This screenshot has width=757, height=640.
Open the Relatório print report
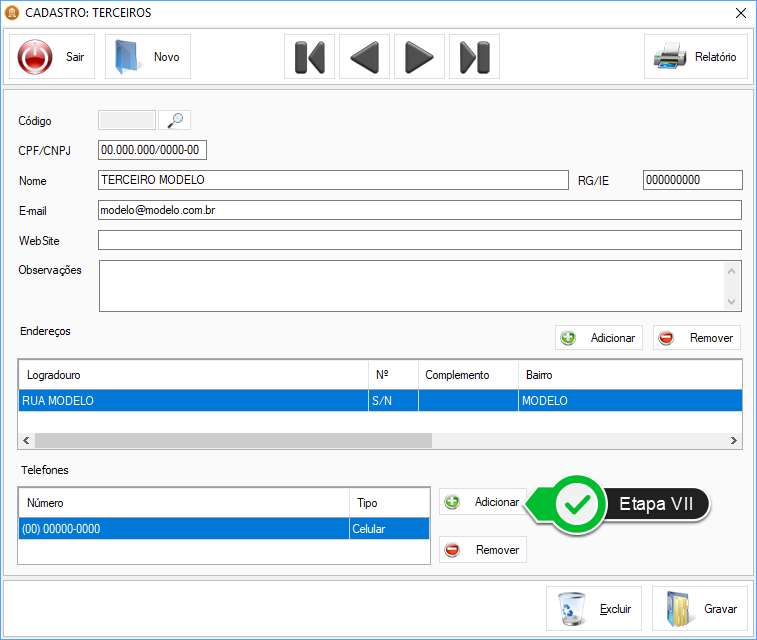[696, 56]
